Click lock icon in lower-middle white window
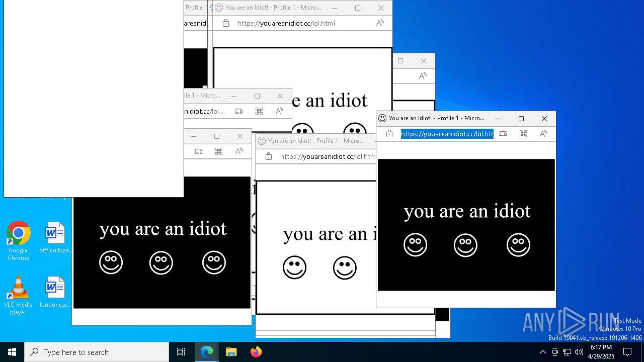The image size is (644, 362). coord(269,156)
